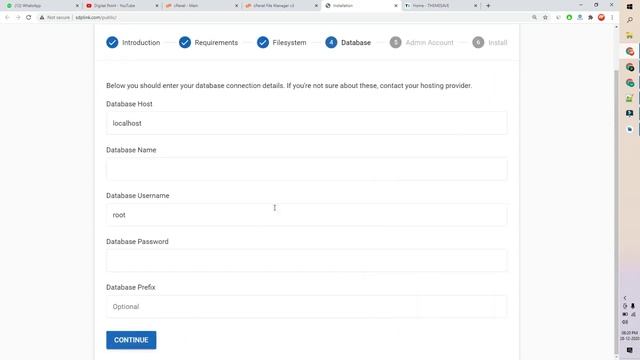Switch to the cPanel File Manager tab
This screenshot has width=640, height=360.
tap(280, 6)
